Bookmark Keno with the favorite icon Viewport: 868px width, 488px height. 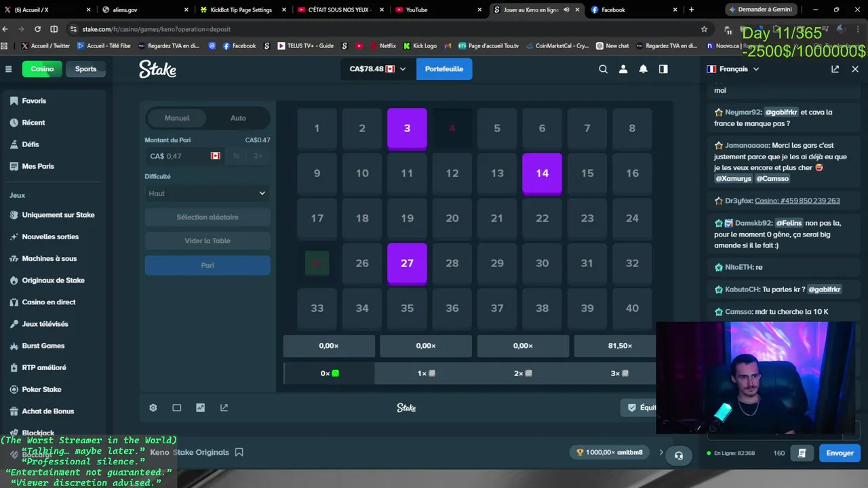(x=239, y=452)
